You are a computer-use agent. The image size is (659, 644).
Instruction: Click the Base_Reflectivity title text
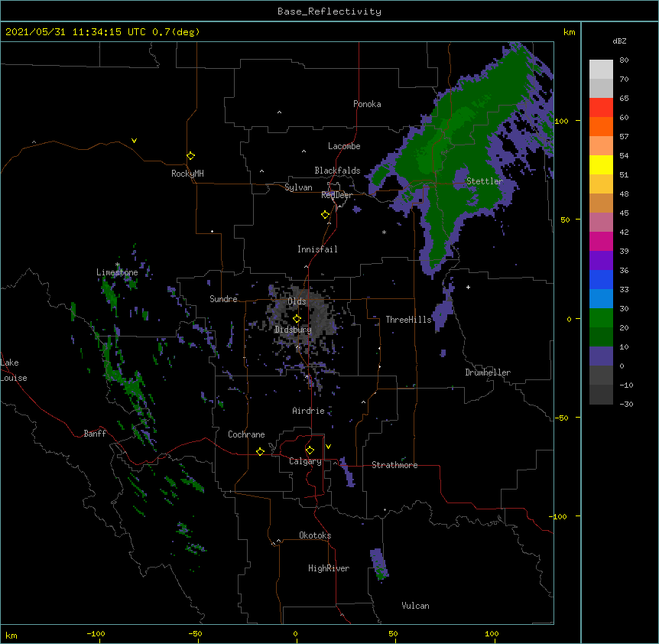[x=329, y=11]
